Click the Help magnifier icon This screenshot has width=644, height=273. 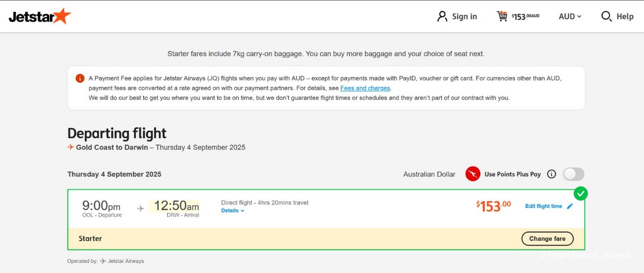[606, 16]
